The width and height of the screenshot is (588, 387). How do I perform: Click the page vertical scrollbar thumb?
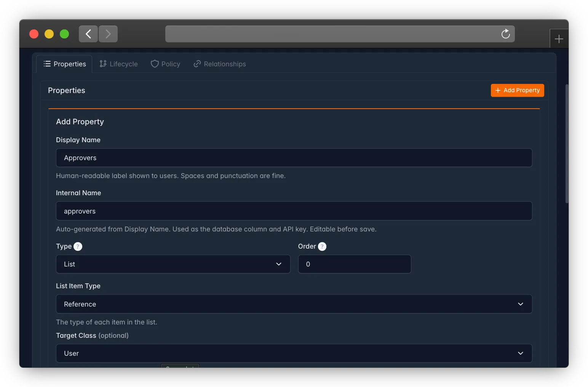567,143
